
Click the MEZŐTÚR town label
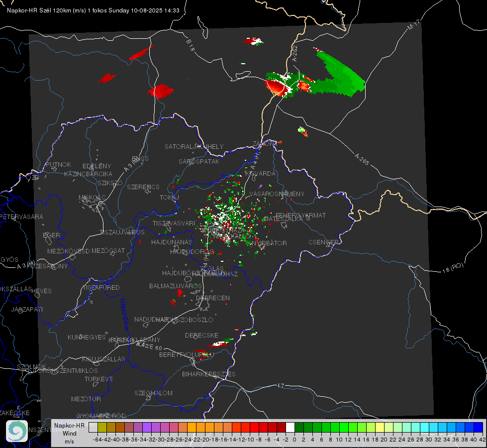point(86,399)
